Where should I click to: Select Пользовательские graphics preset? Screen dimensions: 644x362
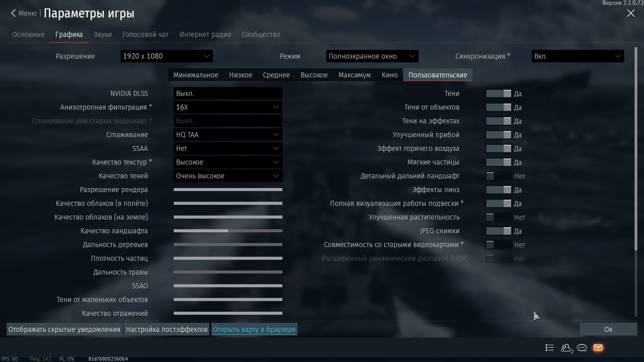[x=438, y=75]
